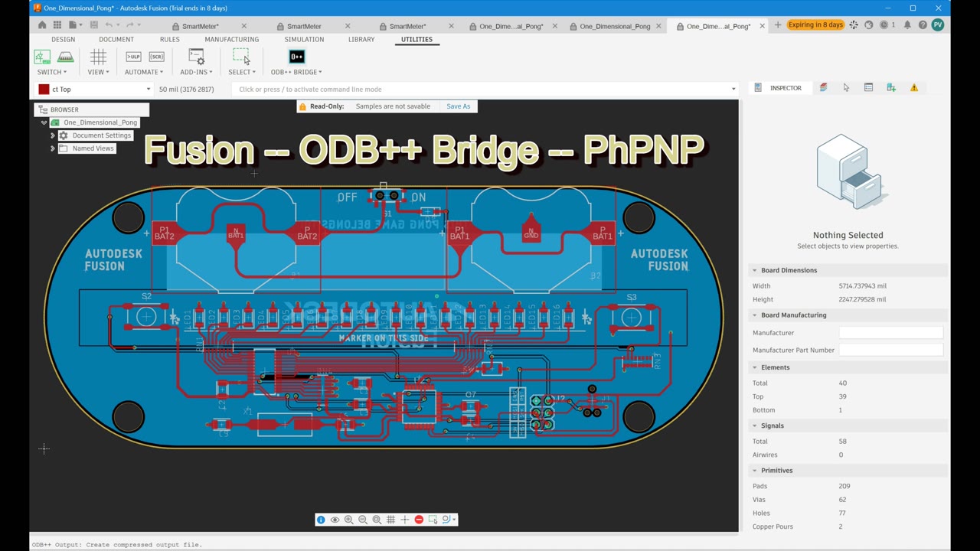Click the Save As link
This screenshot has width=980, height=551.
coord(459,106)
